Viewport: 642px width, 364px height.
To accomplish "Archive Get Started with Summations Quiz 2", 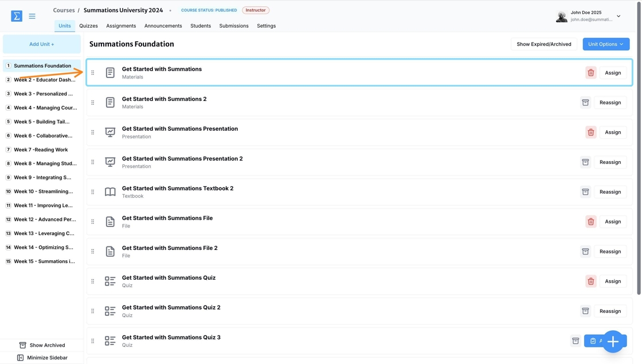I will click(585, 311).
